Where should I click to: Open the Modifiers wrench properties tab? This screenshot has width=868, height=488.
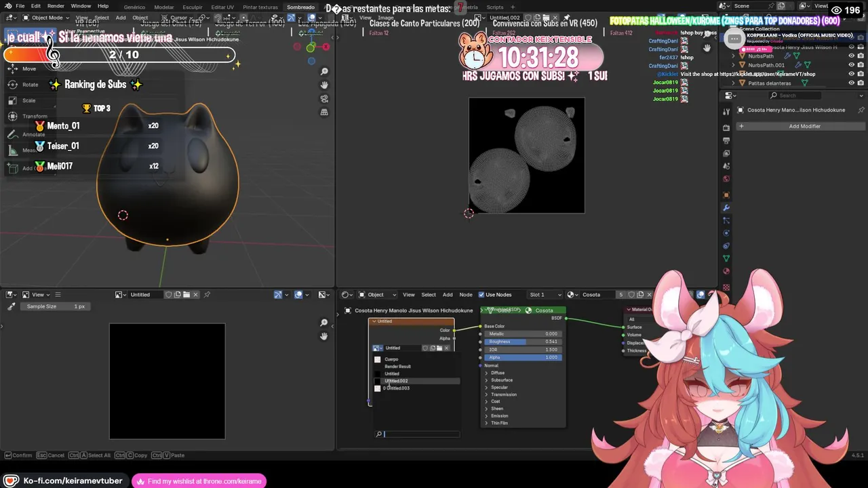726,208
